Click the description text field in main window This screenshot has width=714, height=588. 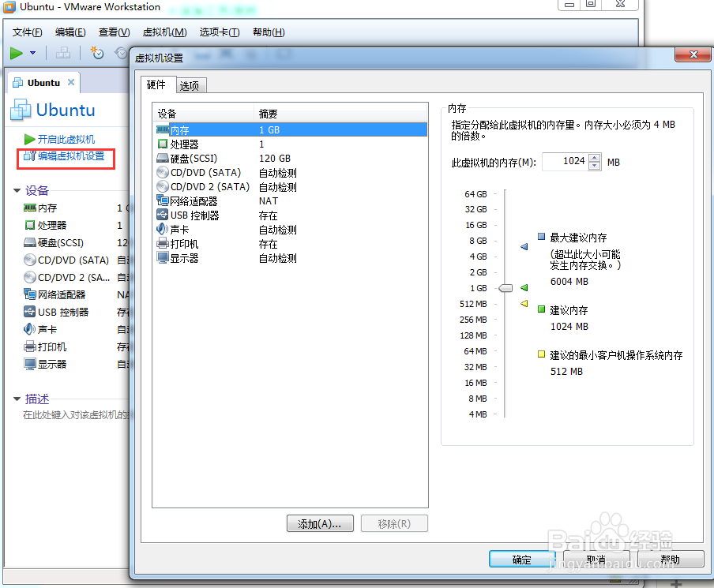click(x=76, y=415)
